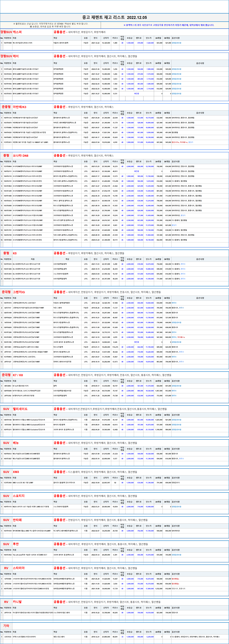Click plate number cell '165호6070'
The width and height of the screenshot is (229, 644).
tap(8, 123)
